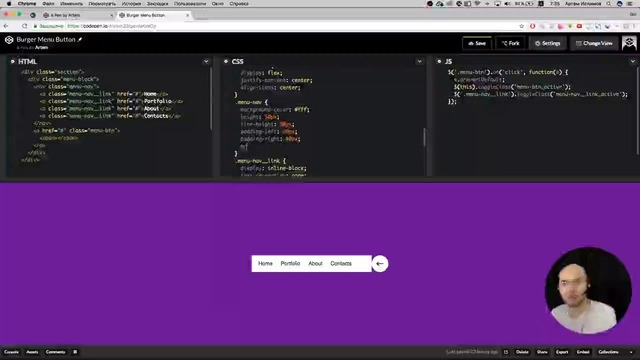
Task: Save the pen with the Save button
Action: 477,43
